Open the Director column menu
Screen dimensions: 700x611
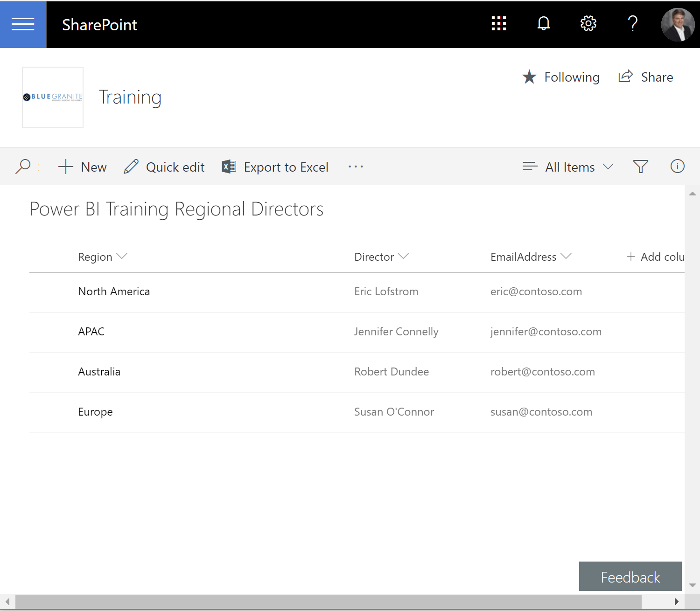point(381,257)
